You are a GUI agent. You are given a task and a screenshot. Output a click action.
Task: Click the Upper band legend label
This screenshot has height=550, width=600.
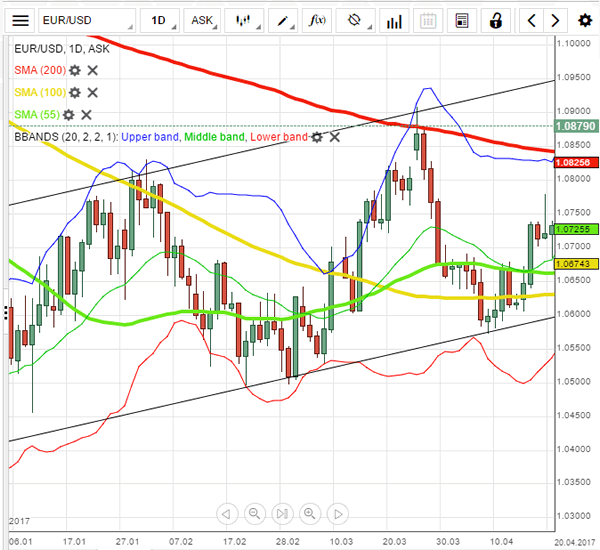tap(150, 137)
